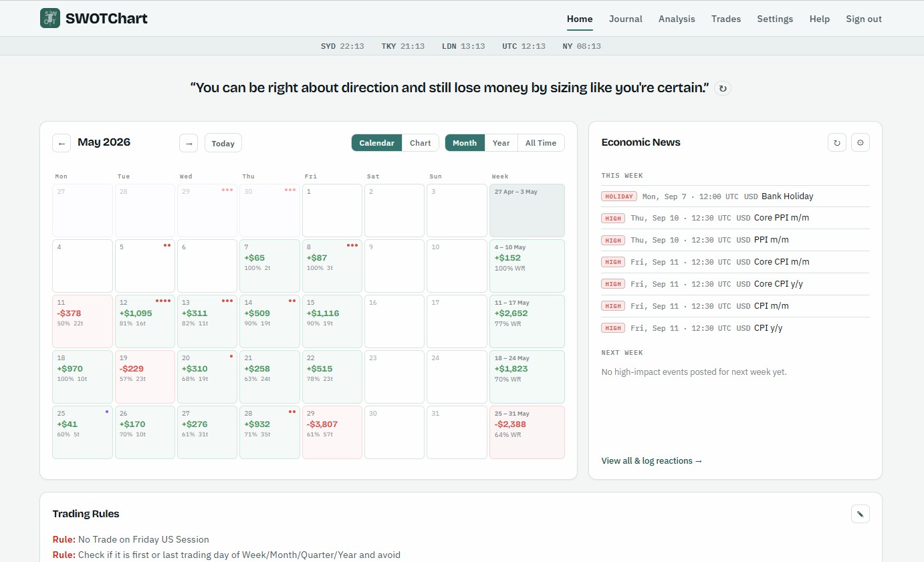Open May 15 day showing +$1,116
Screen dimensions: 924x562
[x=332, y=321]
